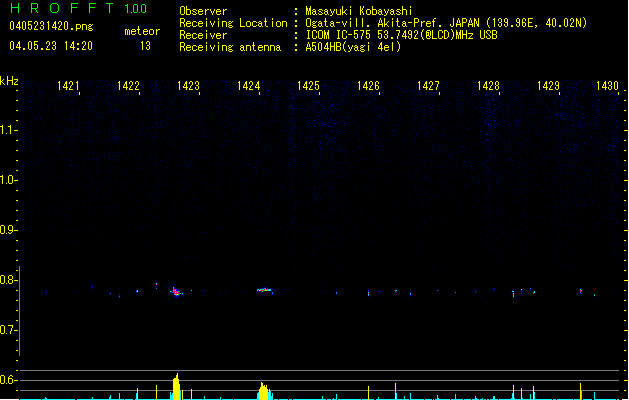Click time axis label 1425

[308, 86]
